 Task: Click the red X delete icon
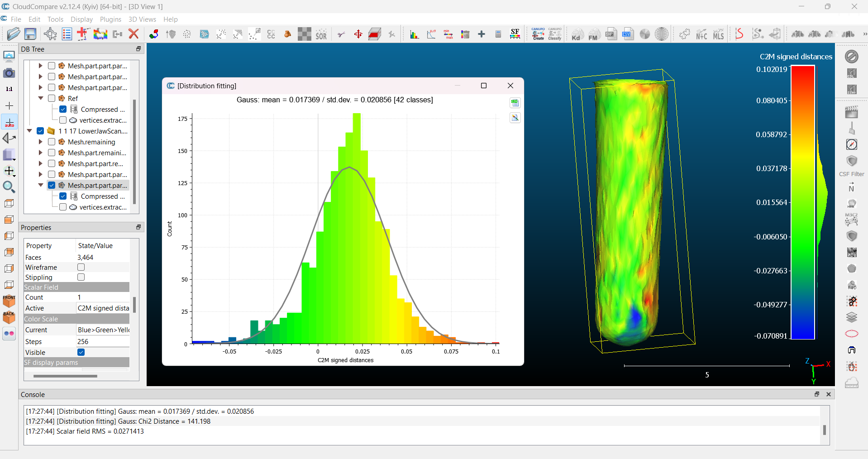[133, 34]
